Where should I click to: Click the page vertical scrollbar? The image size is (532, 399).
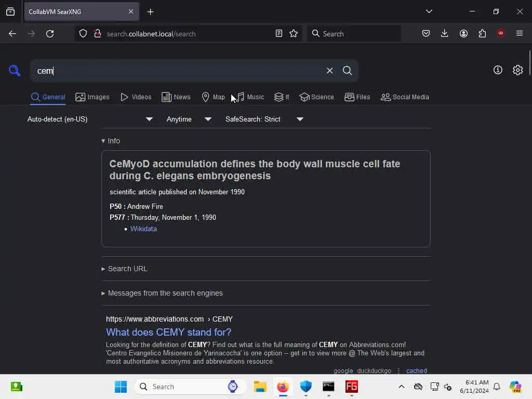pos(529,63)
